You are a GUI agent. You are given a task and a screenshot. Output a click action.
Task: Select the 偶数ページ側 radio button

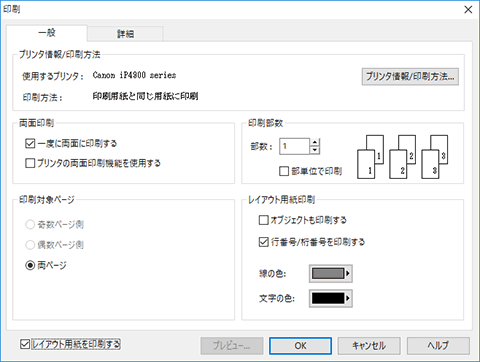point(30,245)
